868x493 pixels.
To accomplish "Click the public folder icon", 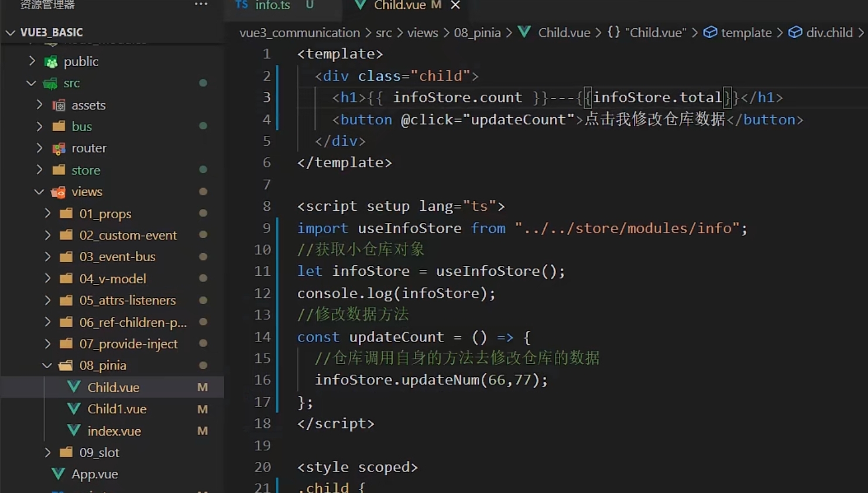I will pyautogui.click(x=52, y=61).
